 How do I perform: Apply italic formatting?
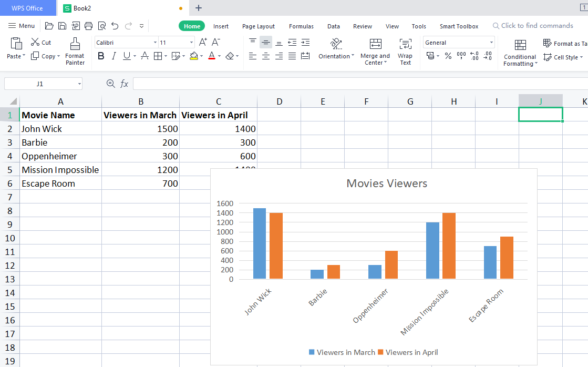114,56
